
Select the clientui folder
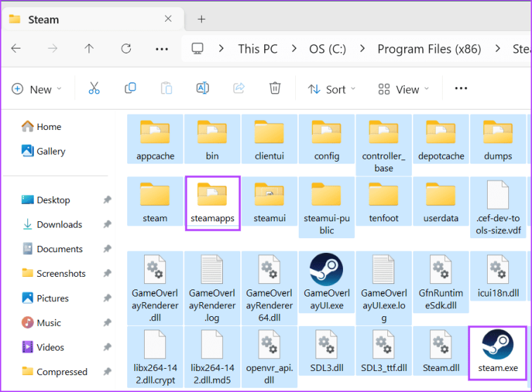click(x=269, y=139)
